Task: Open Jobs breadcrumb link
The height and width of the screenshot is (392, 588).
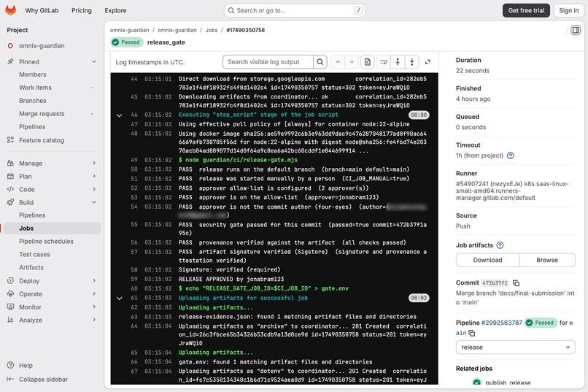Action: [x=211, y=30]
